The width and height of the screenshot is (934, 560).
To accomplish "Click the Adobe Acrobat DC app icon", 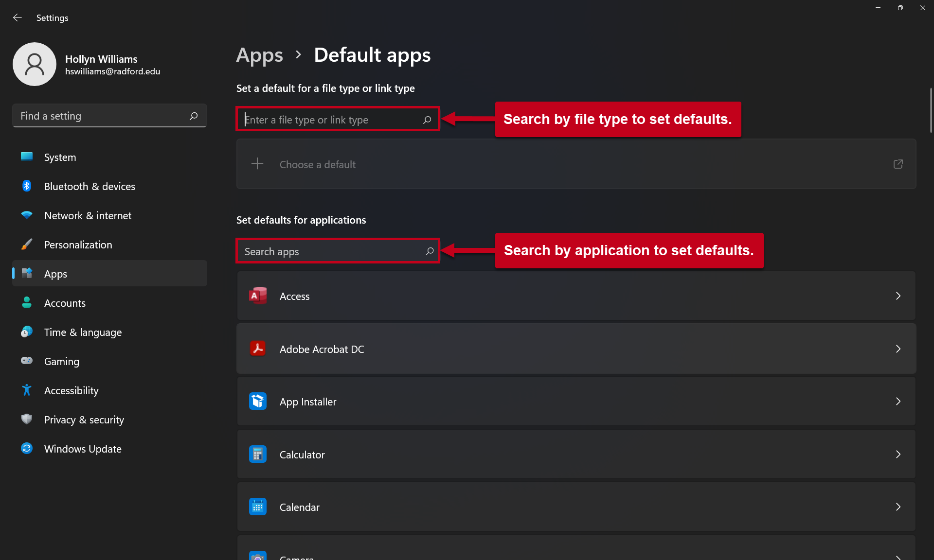I will (258, 349).
